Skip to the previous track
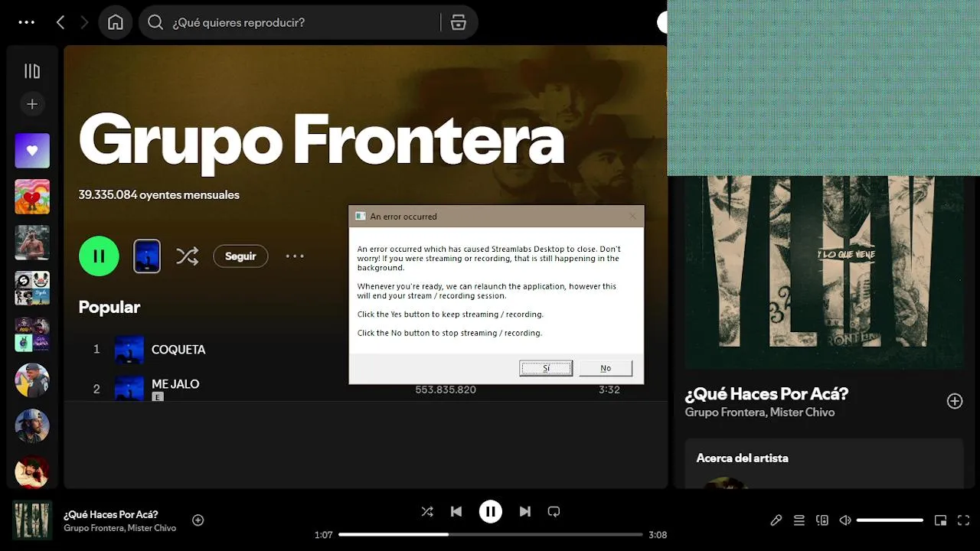This screenshot has height=551, width=980. pos(456,511)
